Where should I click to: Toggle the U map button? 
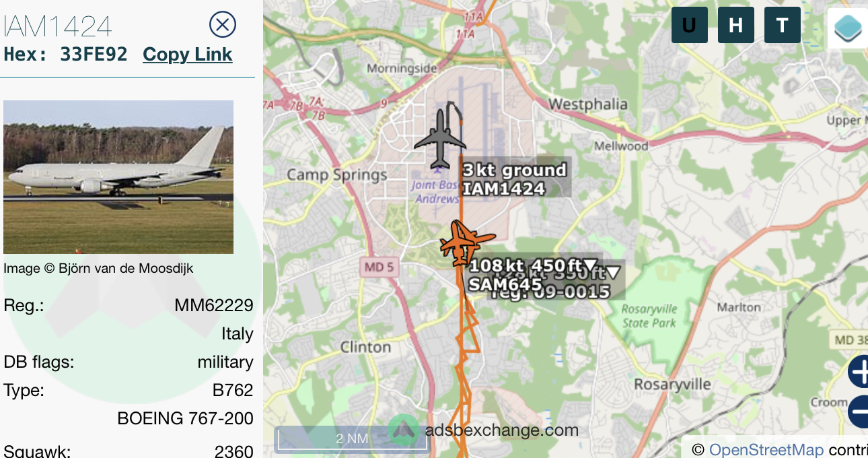pyautogui.click(x=689, y=25)
